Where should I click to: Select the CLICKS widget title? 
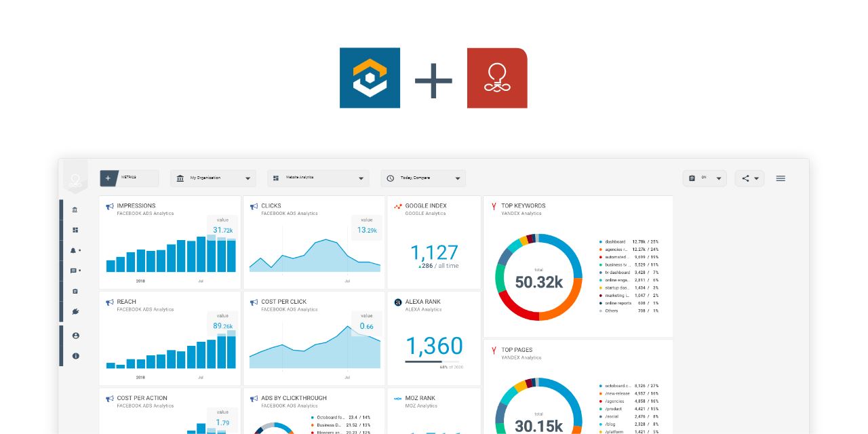271,205
